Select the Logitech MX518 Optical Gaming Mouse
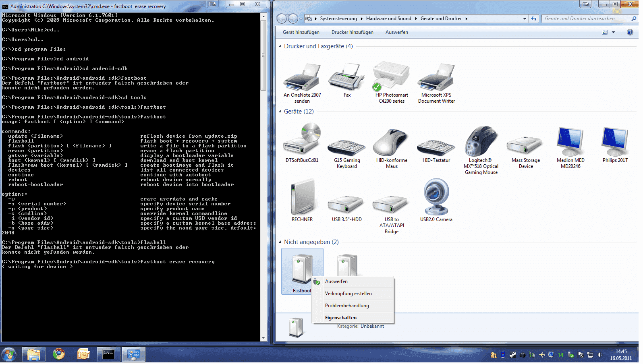This screenshot has width=643, height=364. tap(481, 150)
